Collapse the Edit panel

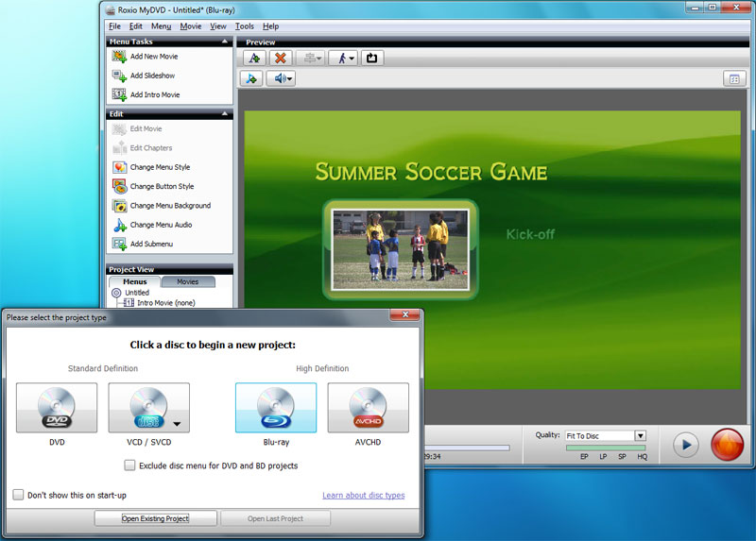tap(225, 113)
